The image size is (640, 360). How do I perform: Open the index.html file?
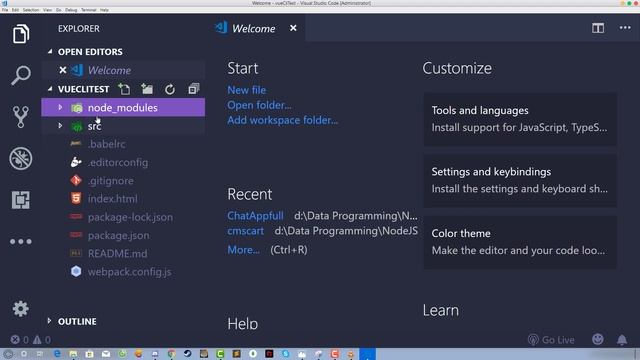[x=123, y=199]
